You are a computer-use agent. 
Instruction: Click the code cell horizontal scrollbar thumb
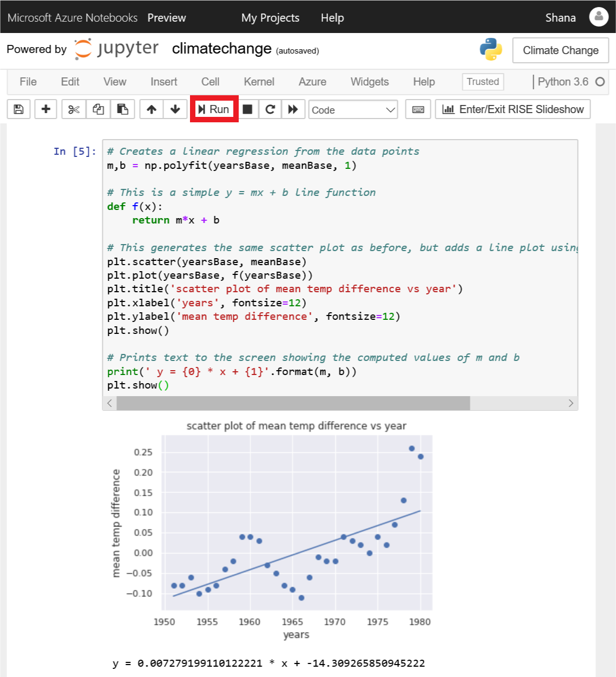(x=293, y=403)
